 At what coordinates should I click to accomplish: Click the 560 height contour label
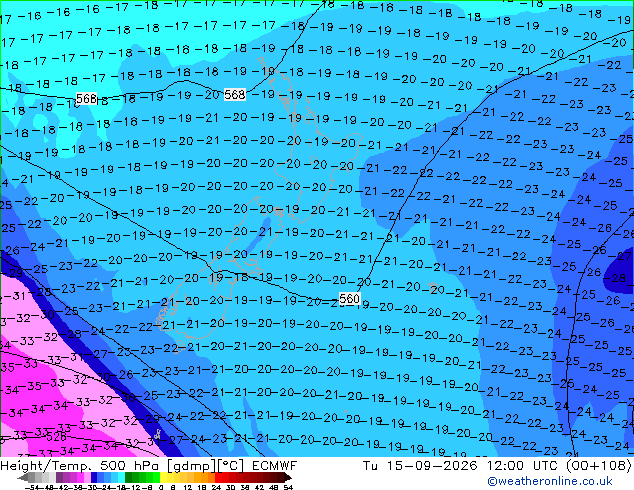[349, 299]
